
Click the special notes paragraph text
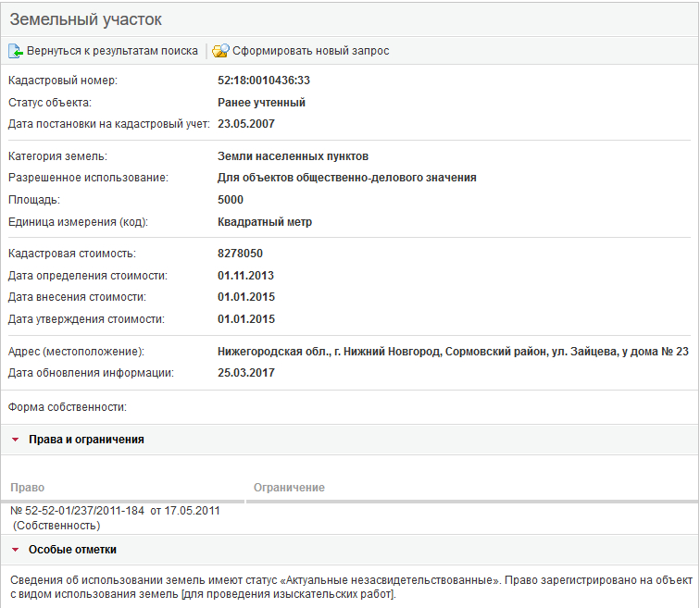(350, 587)
